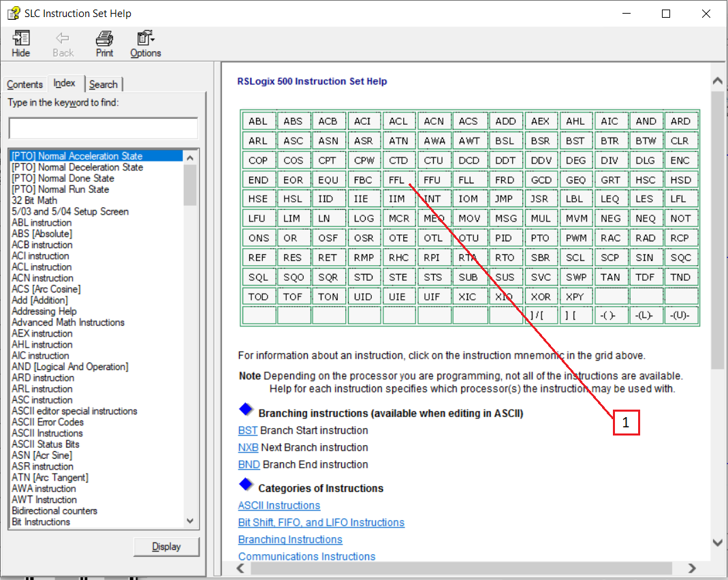Image resolution: width=728 pixels, height=580 pixels.
Task: Maximize the SLC Instruction Set Help window
Action: click(666, 14)
